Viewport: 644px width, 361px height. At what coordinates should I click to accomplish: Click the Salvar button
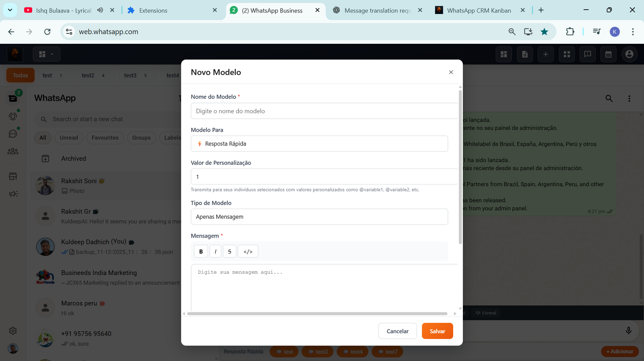click(x=437, y=331)
